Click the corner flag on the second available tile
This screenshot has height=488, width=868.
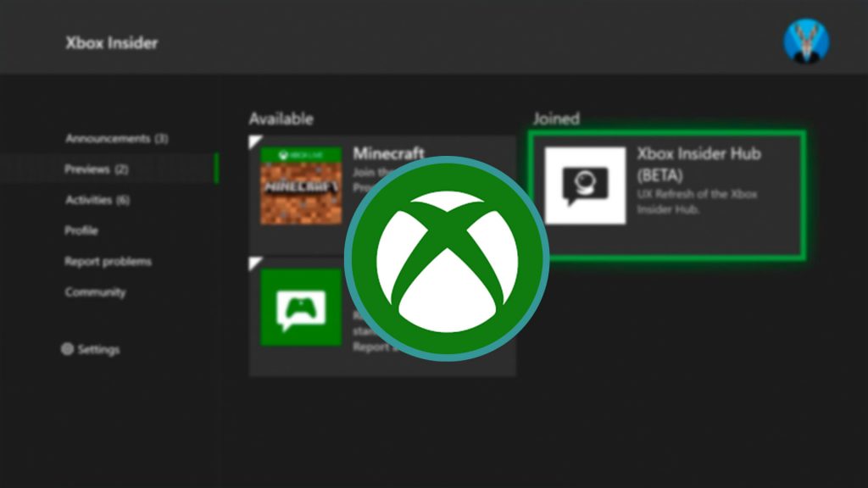[254, 263]
